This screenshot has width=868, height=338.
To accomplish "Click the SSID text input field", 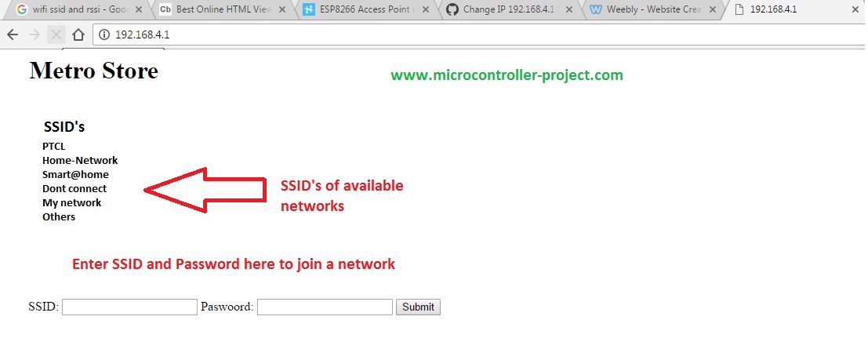I will coord(129,307).
